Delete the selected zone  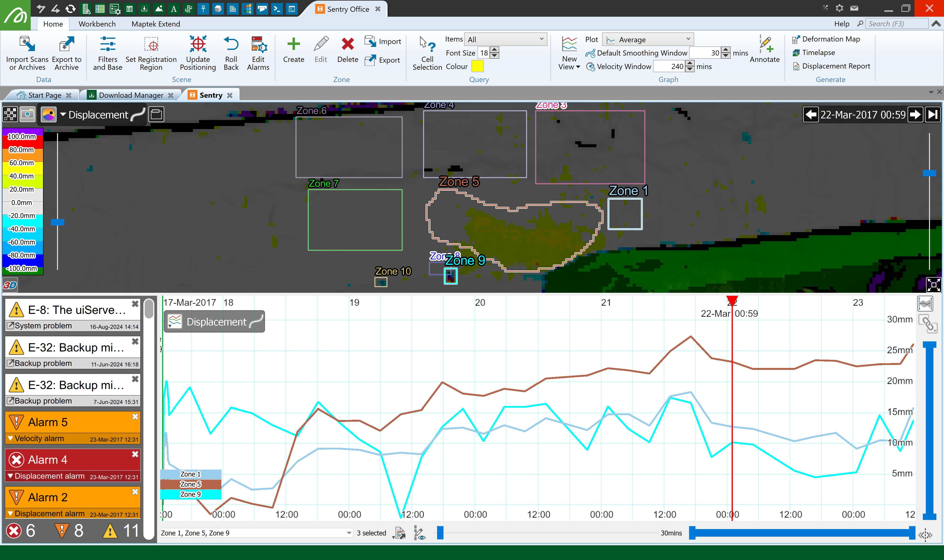347,50
